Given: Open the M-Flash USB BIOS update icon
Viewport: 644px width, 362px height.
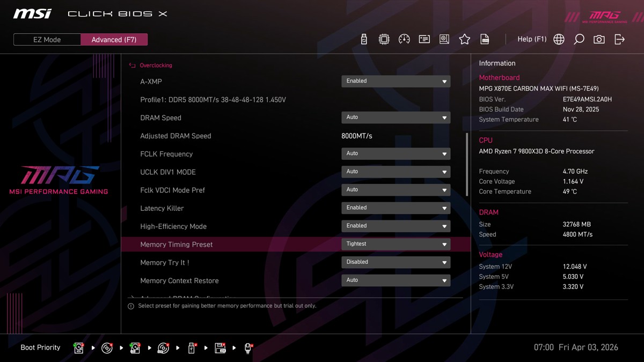Looking at the screenshot, I should pyautogui.click(x=364, y=39).
